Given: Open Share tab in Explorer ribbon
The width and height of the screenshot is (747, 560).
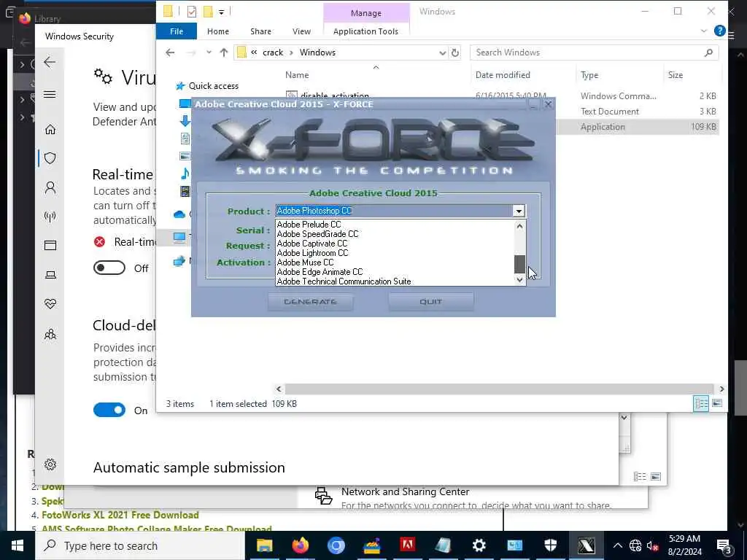Looking at the screenshot, I should (260, 31).
